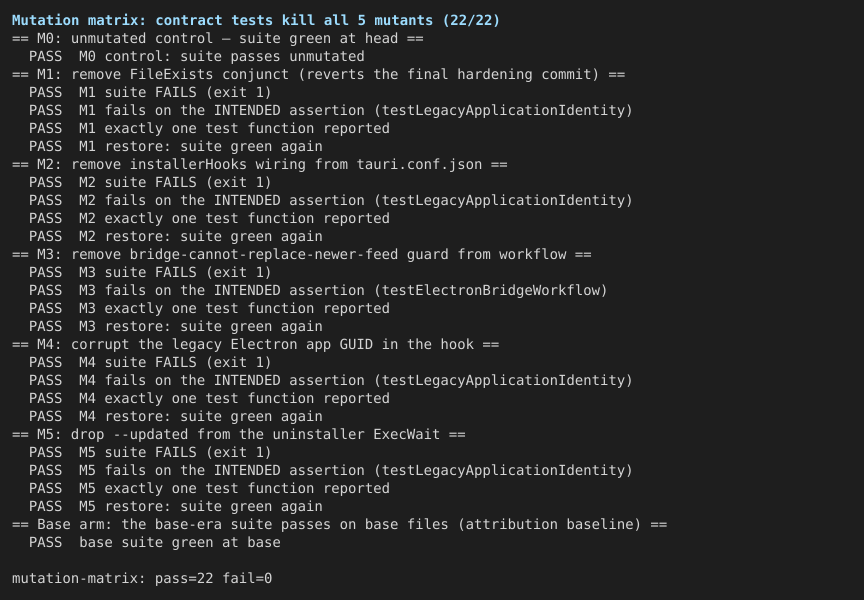Click the M5 fails on INTENDED assertion line
The image size is (864, 600).
[331, 471]
